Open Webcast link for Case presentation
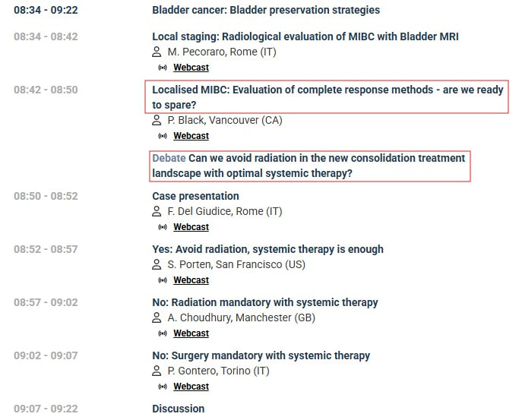The width and height of the screenshot is (522, 420). [x=191, y=227]
